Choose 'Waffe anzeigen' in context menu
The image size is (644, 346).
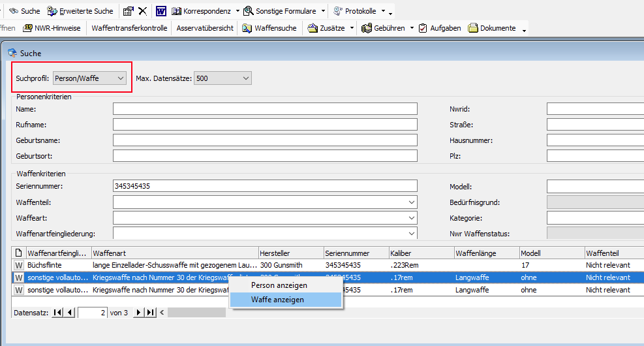277,300
